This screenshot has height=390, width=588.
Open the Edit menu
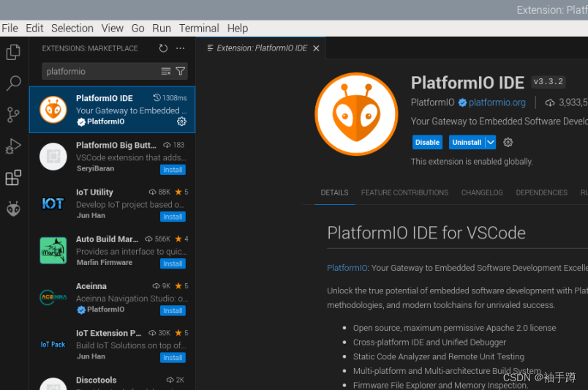34,28
